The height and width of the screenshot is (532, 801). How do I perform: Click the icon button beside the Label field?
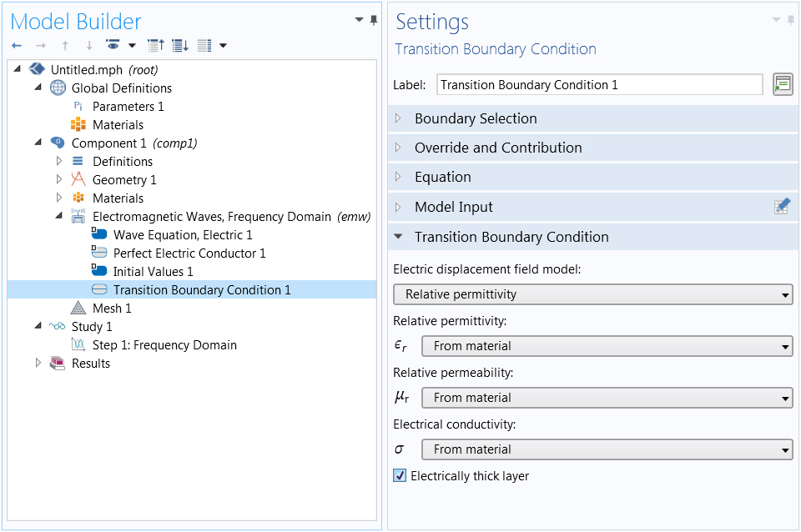click(782, 84)
